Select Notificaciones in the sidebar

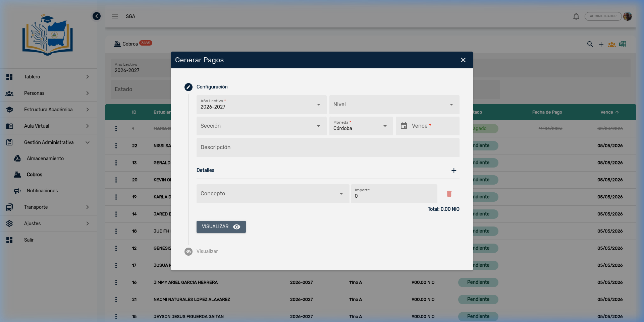pyautogui.click(x=42, y=191)
